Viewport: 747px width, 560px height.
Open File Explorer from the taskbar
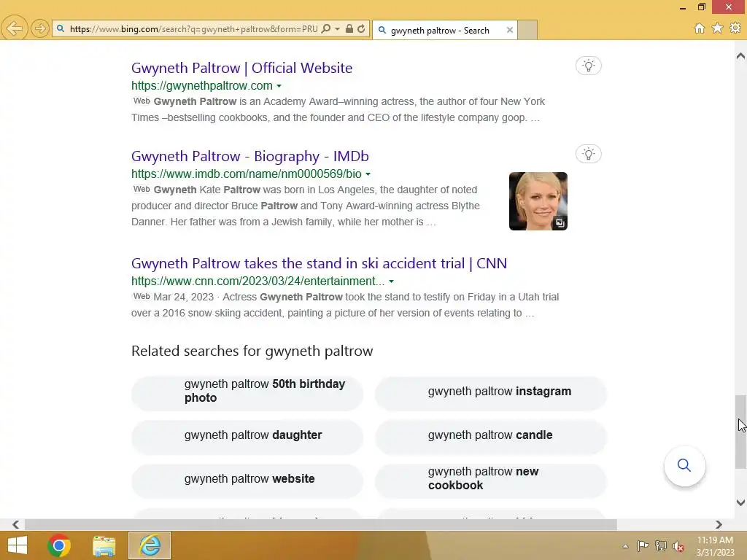tap(104, 545)
